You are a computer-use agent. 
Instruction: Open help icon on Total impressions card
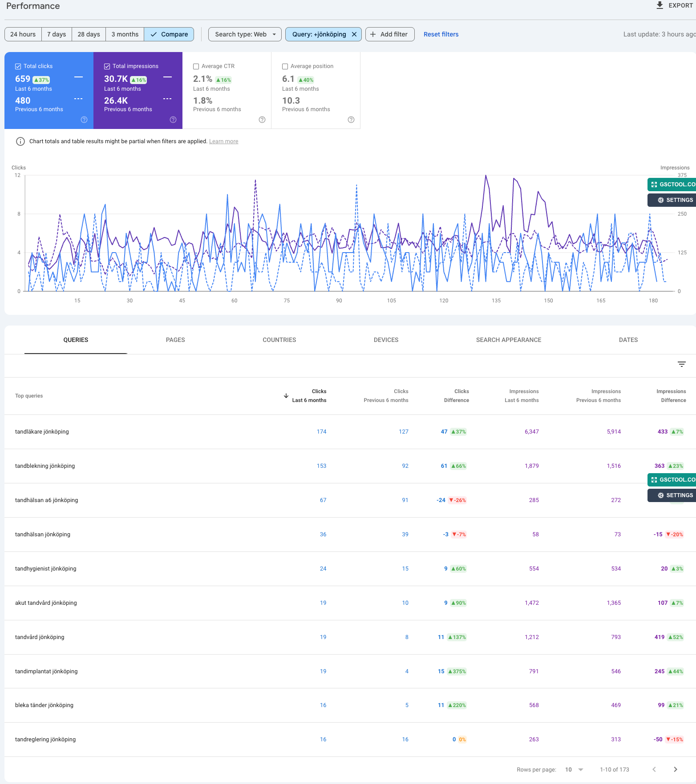coord(173,120)
